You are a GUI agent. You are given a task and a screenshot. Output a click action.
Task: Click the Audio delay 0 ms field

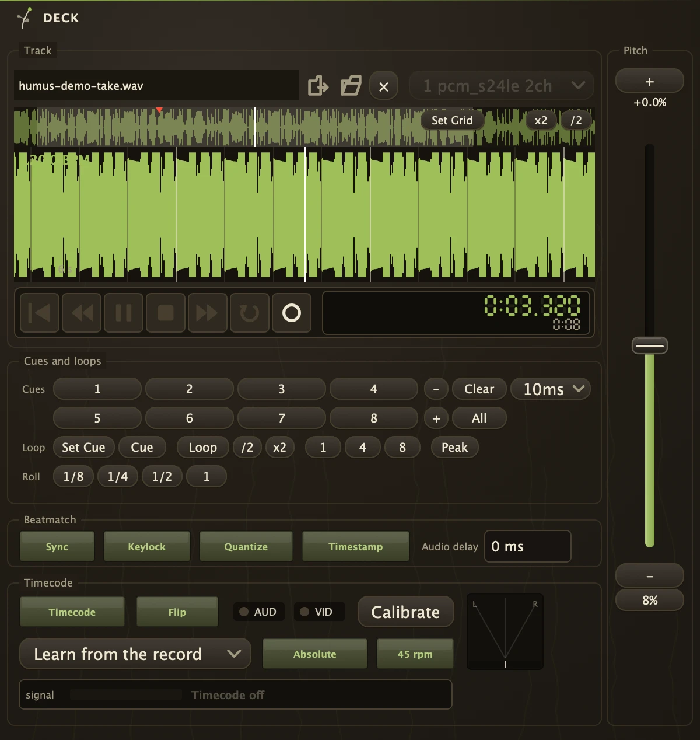[x=528, y=547]
